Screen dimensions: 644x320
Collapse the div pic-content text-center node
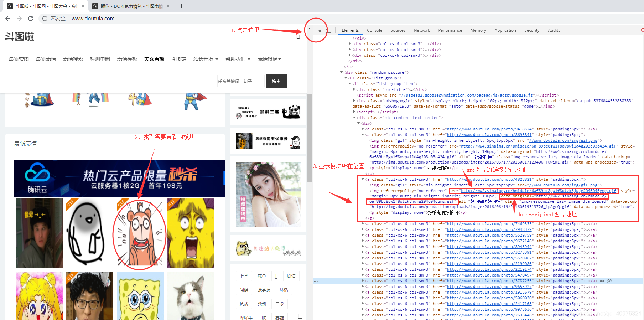coord(354,118)
